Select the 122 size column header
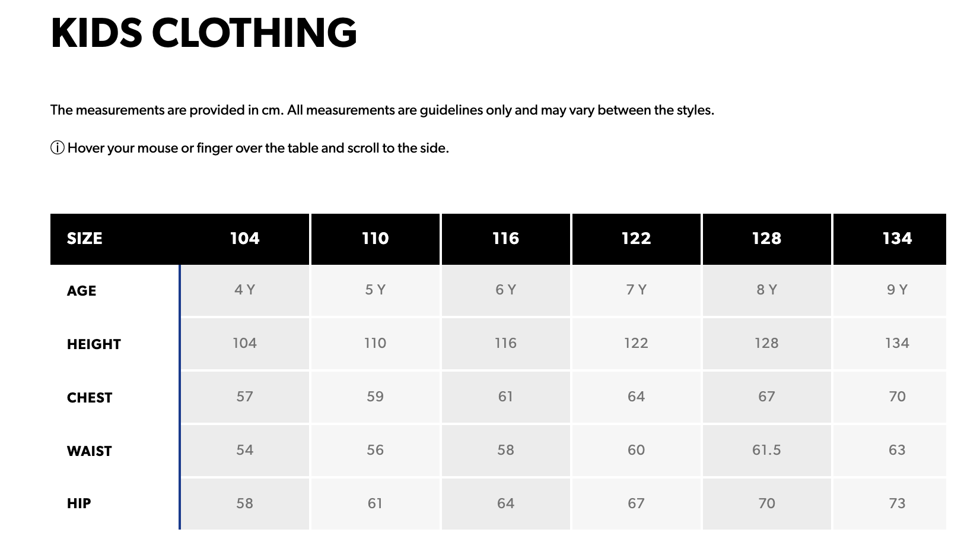 [636, 239]
